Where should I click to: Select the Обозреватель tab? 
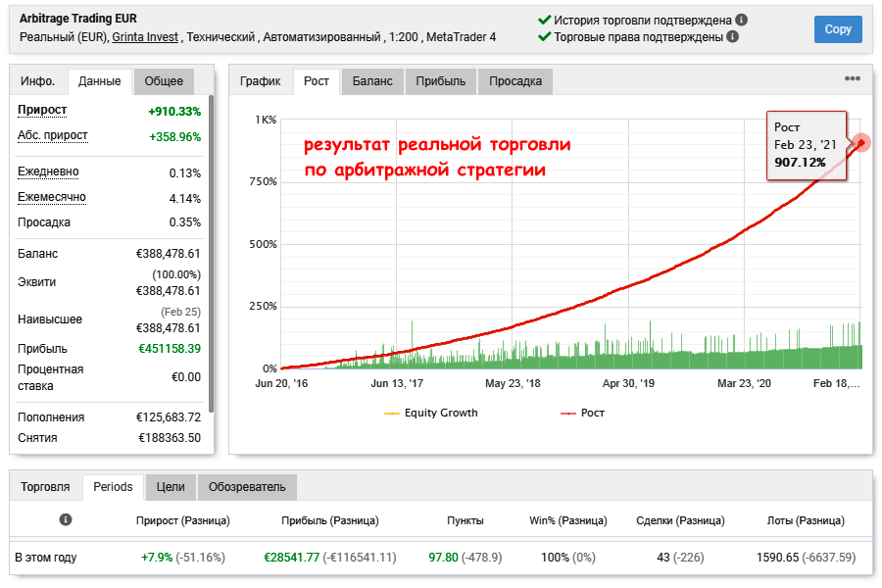tap(247, 486)
